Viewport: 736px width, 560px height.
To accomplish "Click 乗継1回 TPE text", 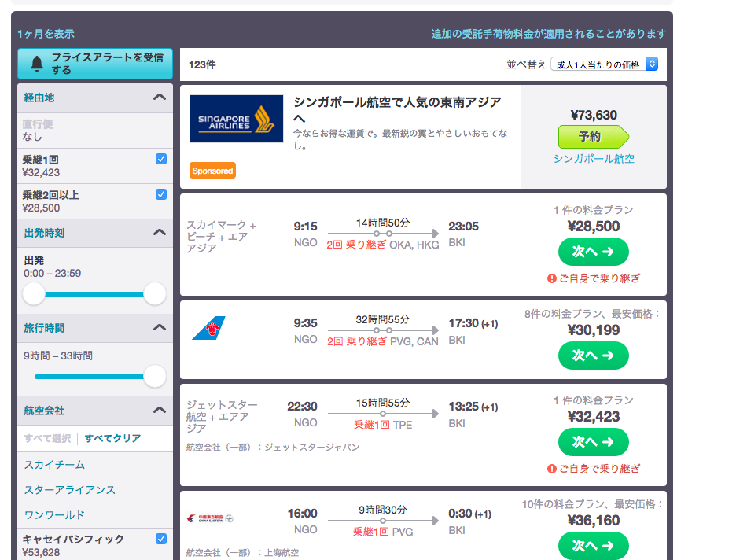I will click(x=383, y=425).
